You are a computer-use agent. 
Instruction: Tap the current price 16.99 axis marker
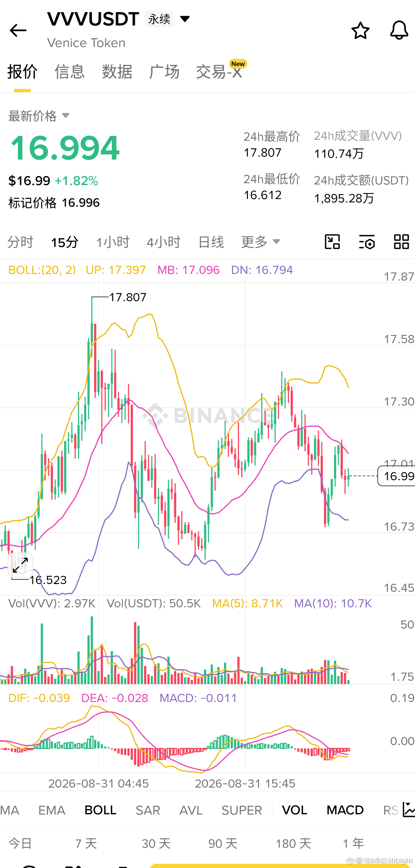[396, 476]
